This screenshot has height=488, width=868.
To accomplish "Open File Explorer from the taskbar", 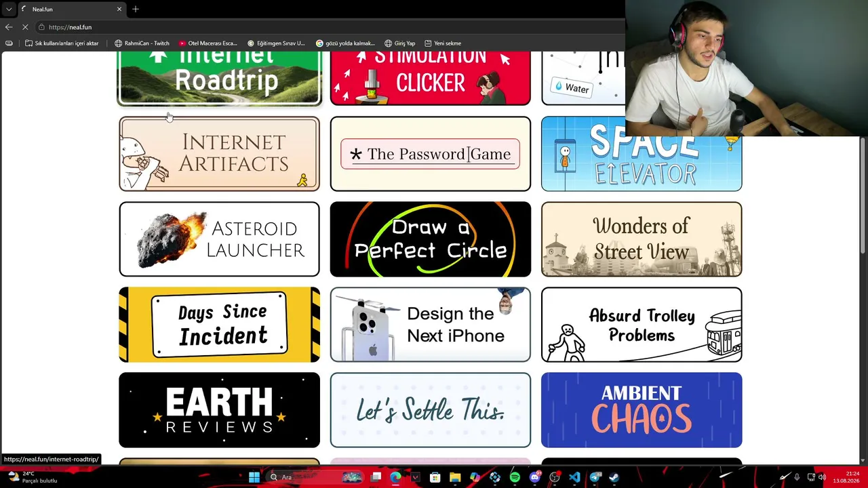I will pyautogui.click(x=455, y=477).
